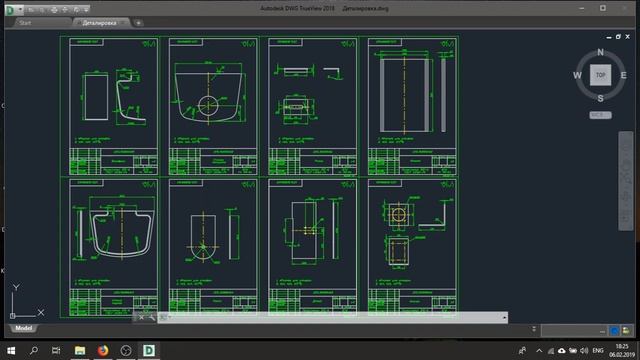Image resolution: width=640 pixels, height=360 pixels.
Task: Expand the application menu dropdown arrow
Action: tap(20, 9)
